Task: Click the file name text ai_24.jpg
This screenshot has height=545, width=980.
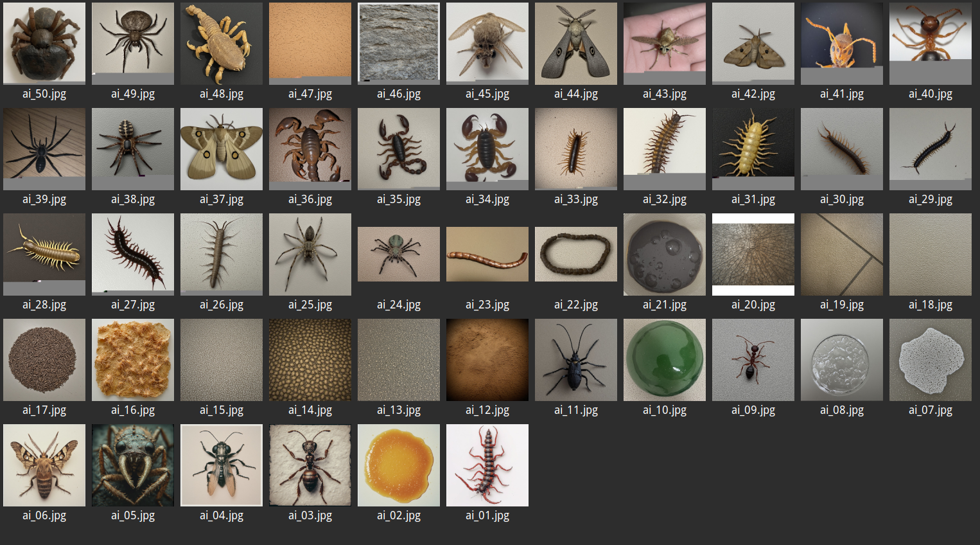Action: click(399, 305)
